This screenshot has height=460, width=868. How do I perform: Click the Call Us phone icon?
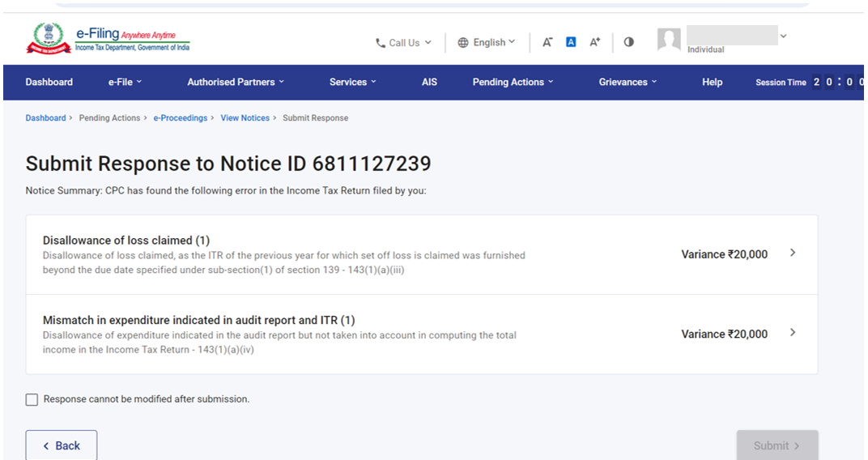(x=381, y=43)
